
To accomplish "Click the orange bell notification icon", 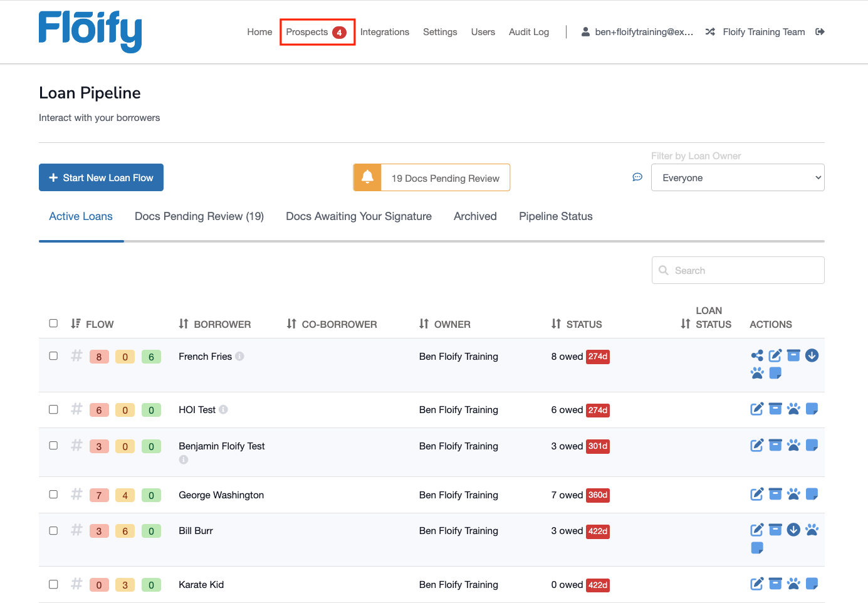I will tap(368, 177).
